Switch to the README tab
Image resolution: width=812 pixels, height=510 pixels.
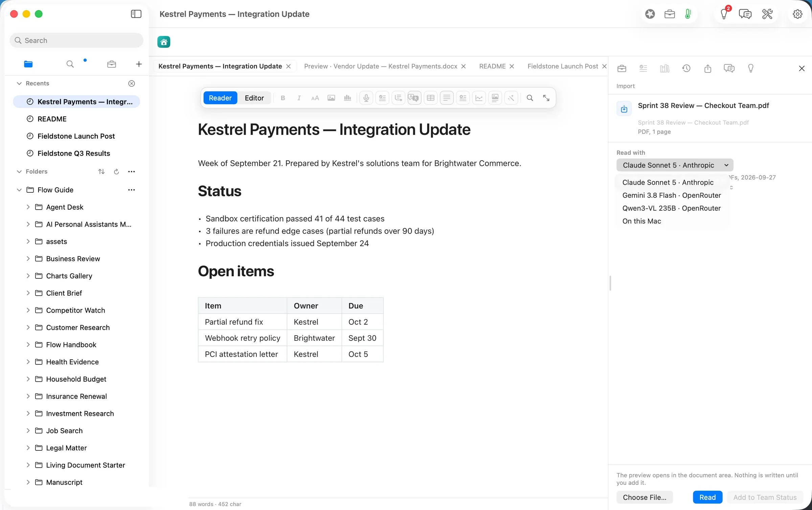click(x=492, y=66)
